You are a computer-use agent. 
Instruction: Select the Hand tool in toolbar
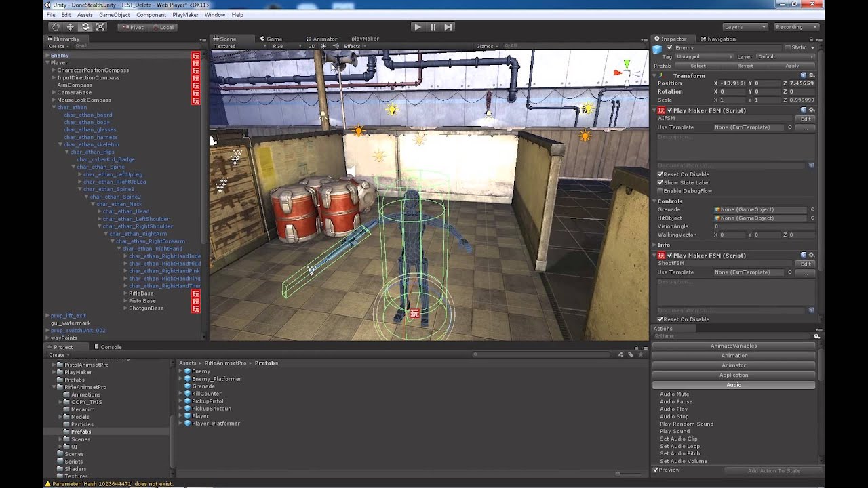pos(56,27)
